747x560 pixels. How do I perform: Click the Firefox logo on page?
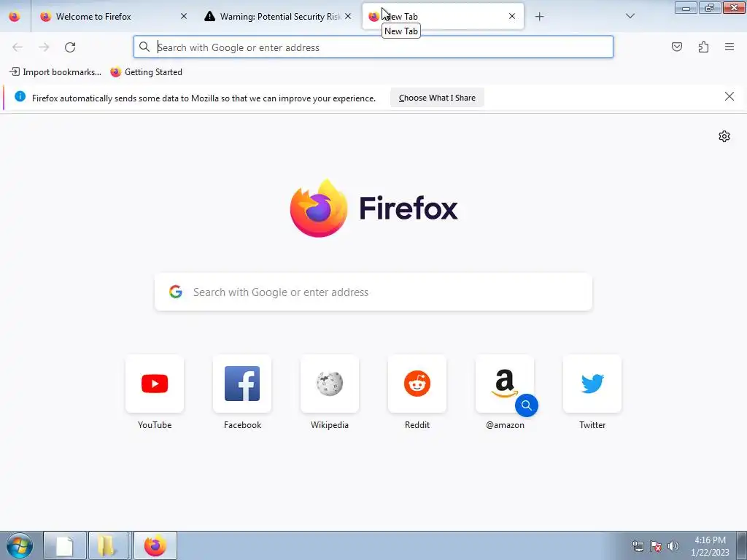[x=373, y=208]
